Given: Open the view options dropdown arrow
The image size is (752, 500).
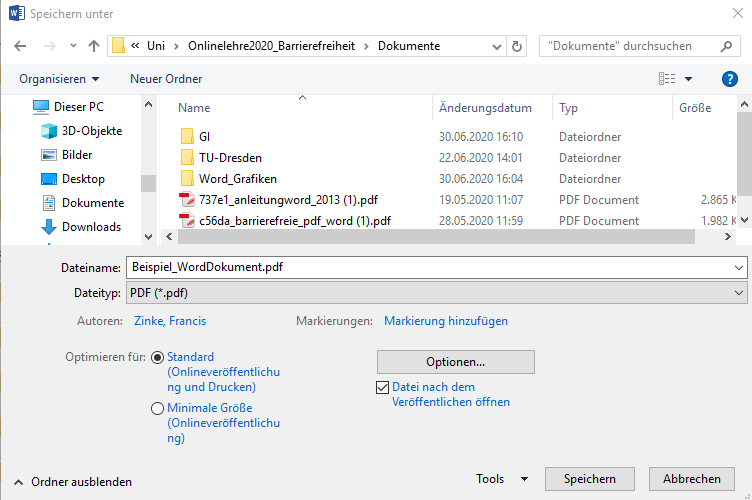Looking at the screenshot, I should pyautogui.click(x=689, y=79).
